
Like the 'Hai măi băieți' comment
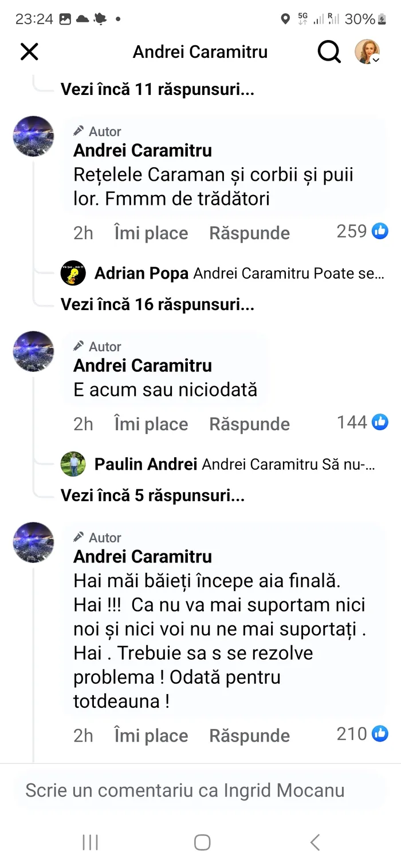click(x=151, y=735)
